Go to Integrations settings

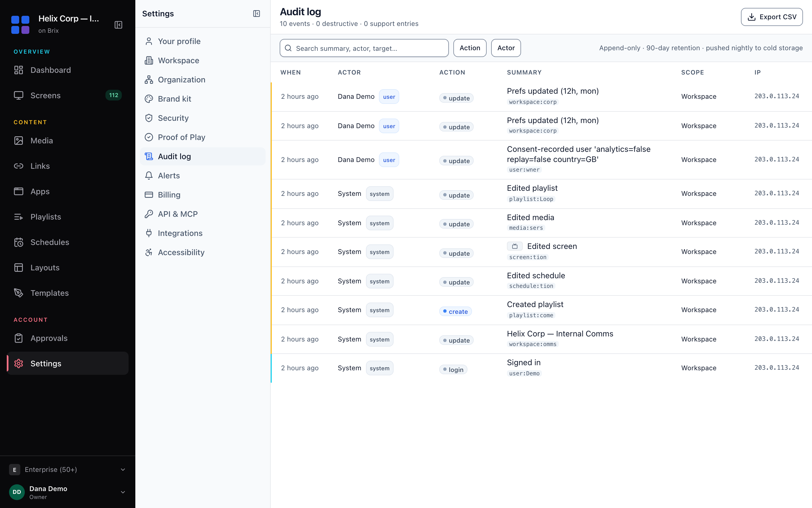tap(203, 233)
